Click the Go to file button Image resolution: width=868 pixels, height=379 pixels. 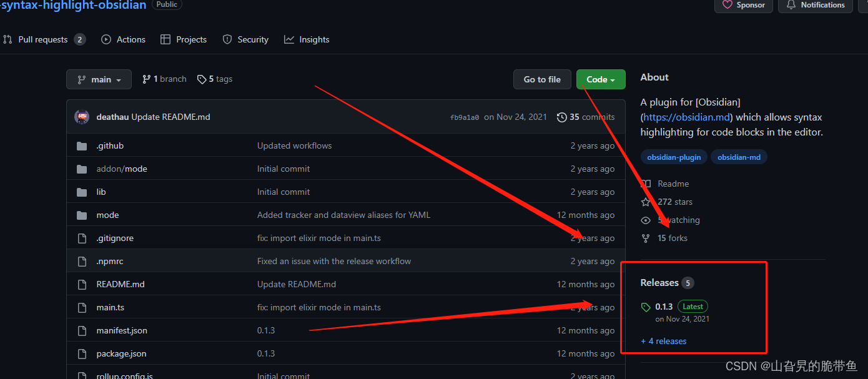pyautogui.click(x=542, y=79)
